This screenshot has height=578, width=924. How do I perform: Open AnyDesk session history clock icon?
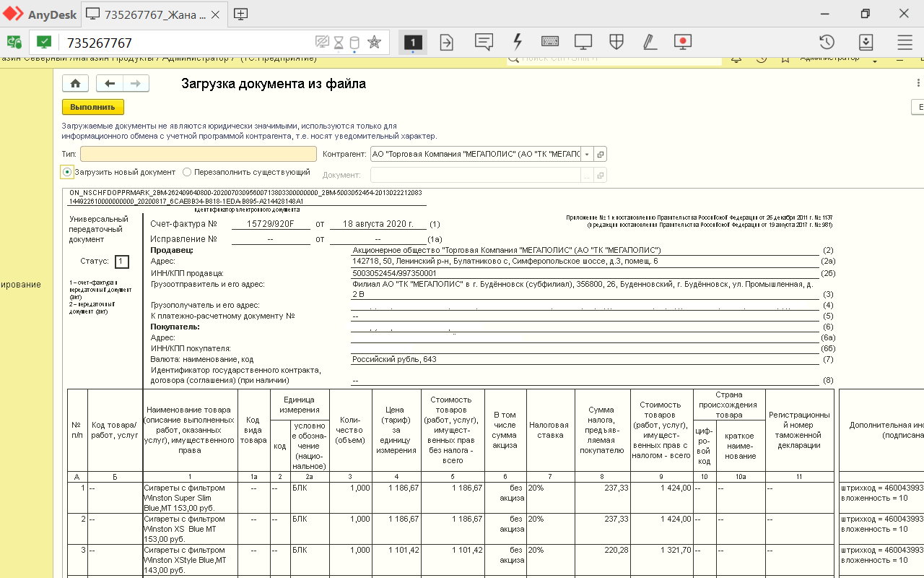click(827, 43)
